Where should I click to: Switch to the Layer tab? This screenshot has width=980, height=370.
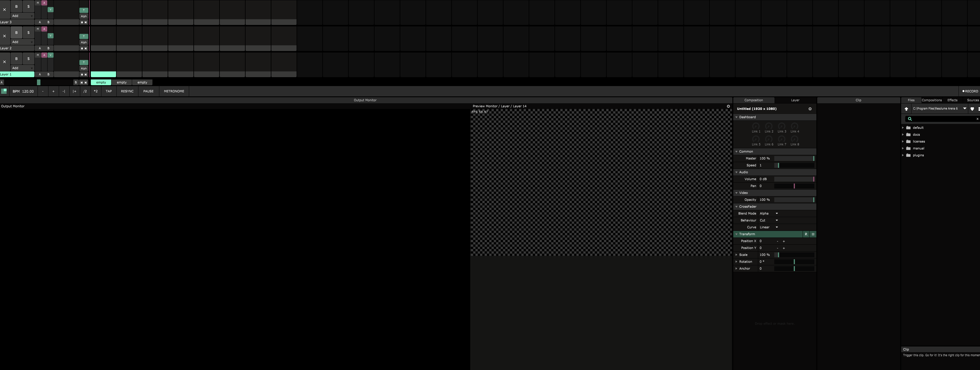795,100
